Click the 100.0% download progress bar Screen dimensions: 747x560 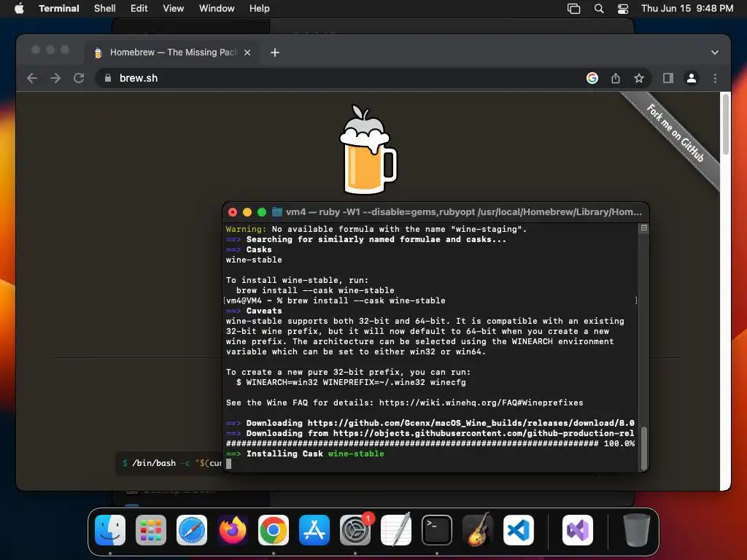430,443
